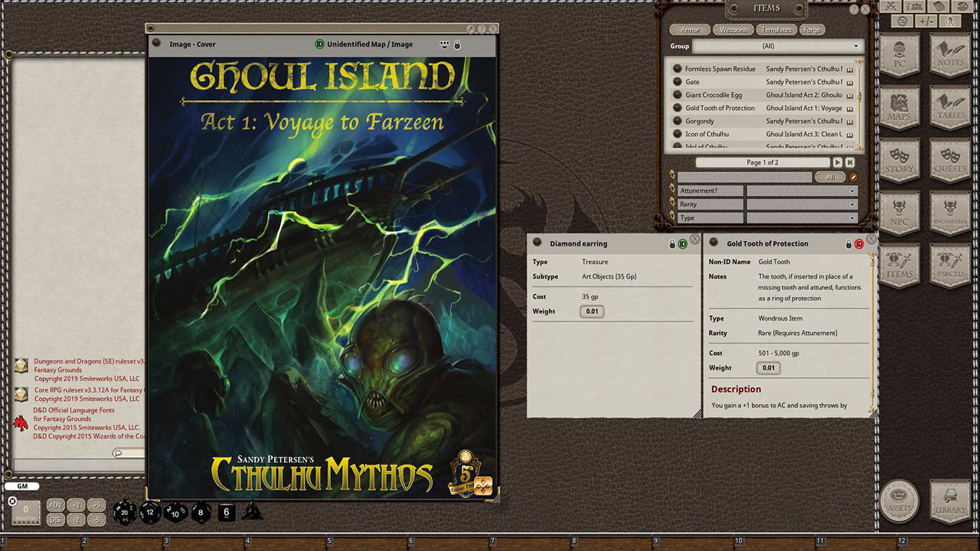Image resolution: width=980 pixels, height=551 pixels.
Task: Click the Modifier box value
Action: click(x=26, y=513)
